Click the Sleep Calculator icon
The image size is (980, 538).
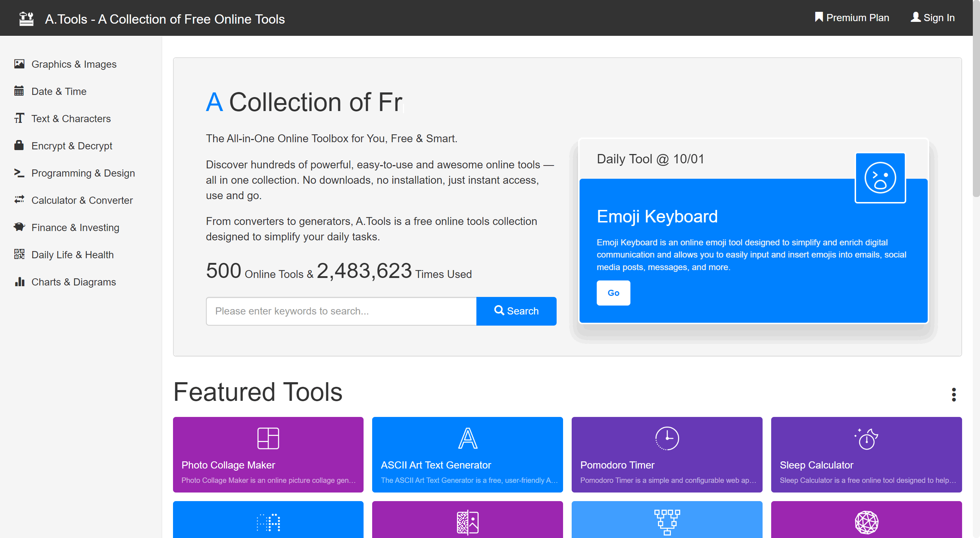866,438
